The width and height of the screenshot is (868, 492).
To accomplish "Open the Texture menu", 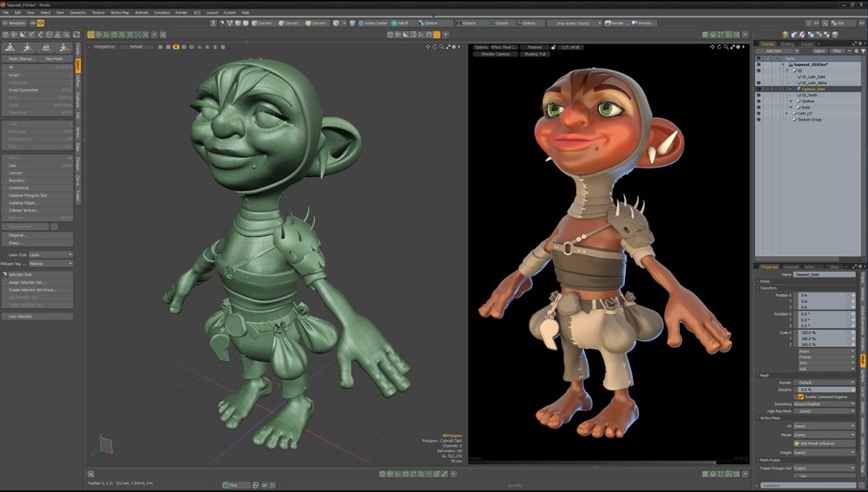I will click(98, 12).
